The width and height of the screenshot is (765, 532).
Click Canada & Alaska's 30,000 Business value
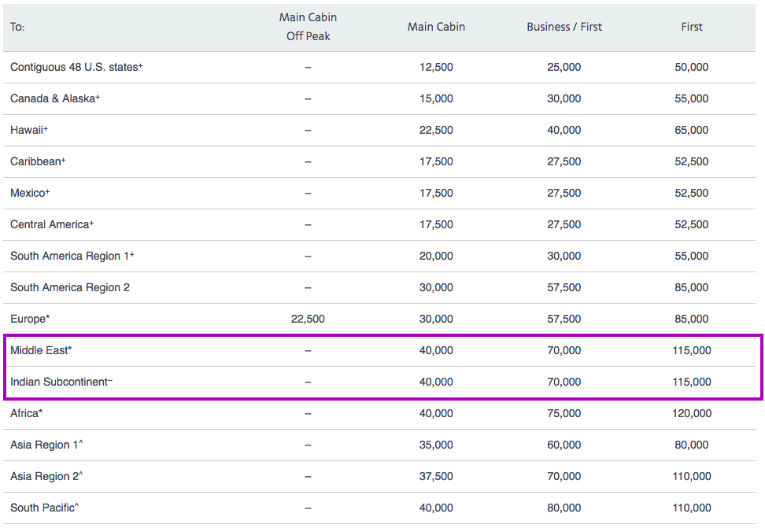point(564,98)
